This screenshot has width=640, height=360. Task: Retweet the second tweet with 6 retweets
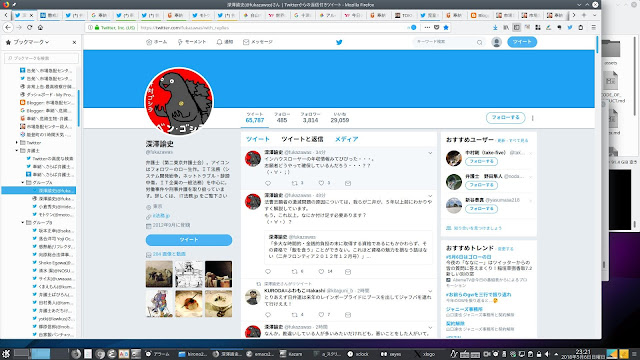pyautogui.click(x=294, y=271)
